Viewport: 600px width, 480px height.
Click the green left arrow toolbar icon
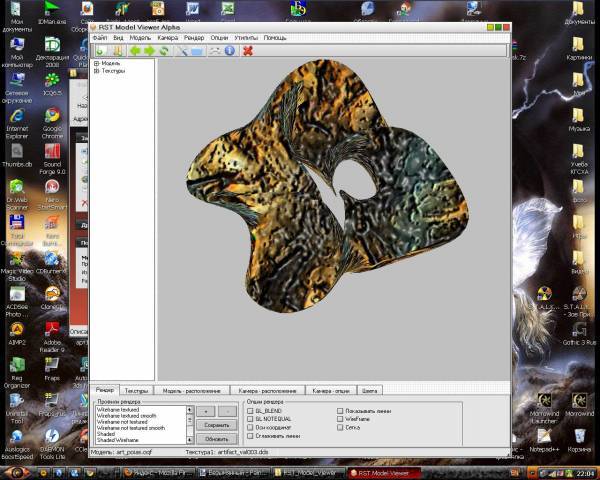pos(134,50)
